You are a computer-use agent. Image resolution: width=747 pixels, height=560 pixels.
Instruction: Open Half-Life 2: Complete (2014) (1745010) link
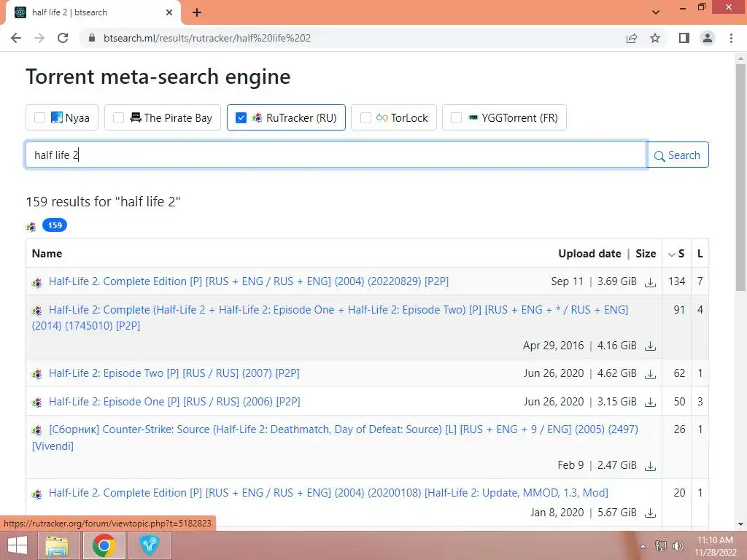pos(330,318)
